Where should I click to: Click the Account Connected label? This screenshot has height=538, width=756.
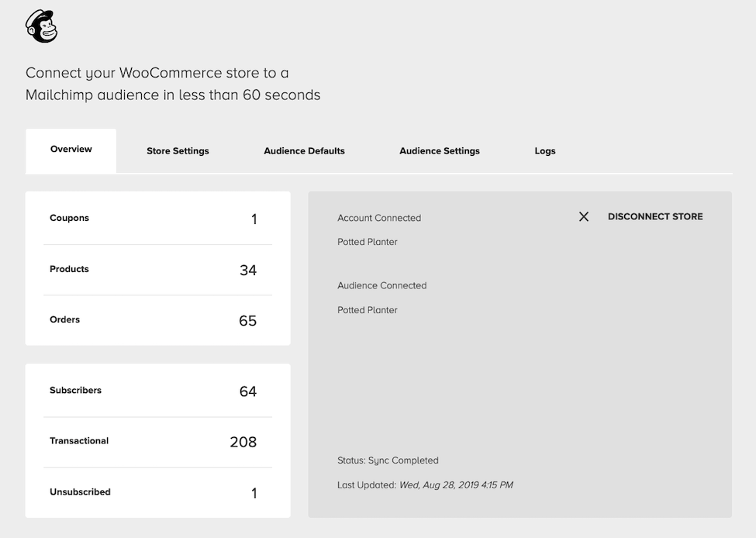point(379,218)
